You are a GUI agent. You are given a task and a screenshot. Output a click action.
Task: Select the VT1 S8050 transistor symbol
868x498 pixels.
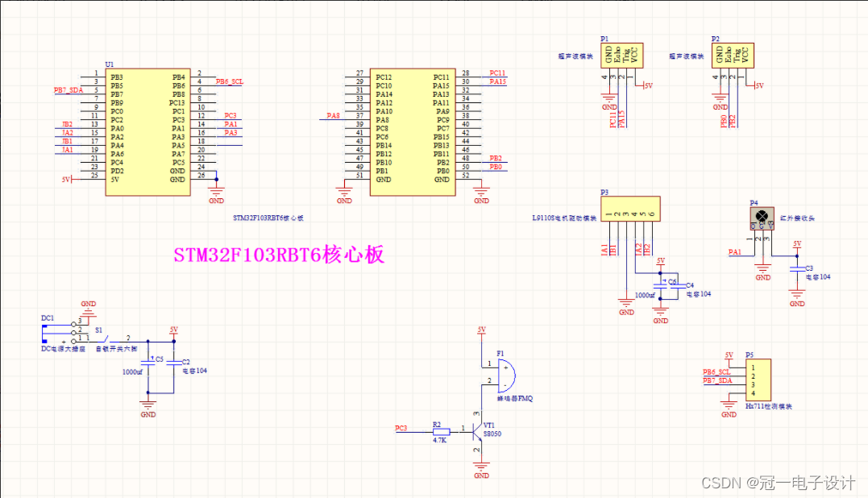pyautogui.click(x=476, y=430)
